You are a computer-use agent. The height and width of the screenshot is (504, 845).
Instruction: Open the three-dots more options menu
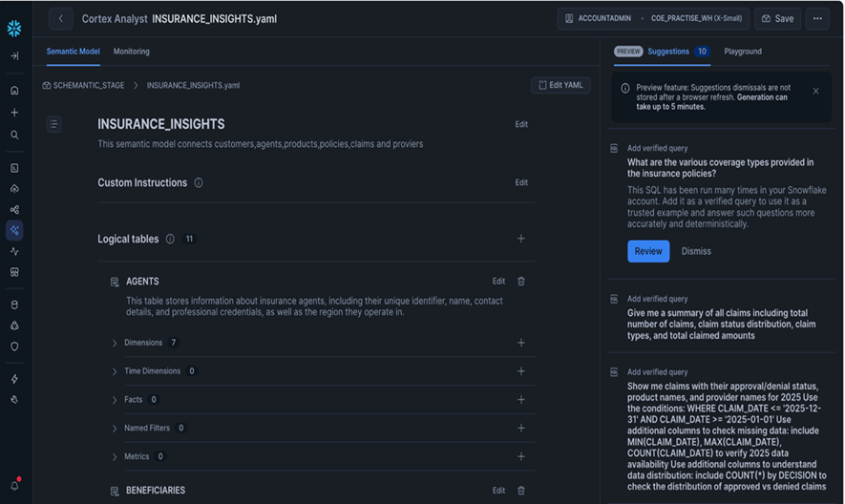tap(817, 18)
